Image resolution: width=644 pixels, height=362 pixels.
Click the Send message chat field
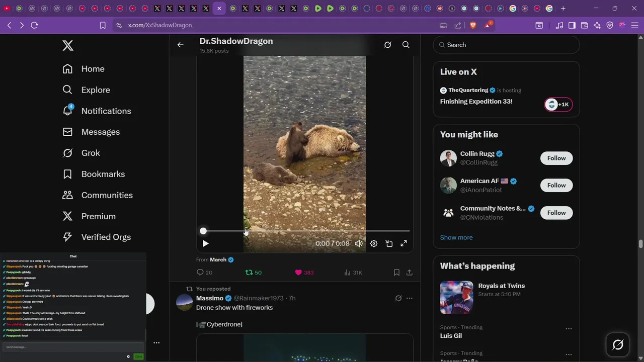[x=73, y=347]
